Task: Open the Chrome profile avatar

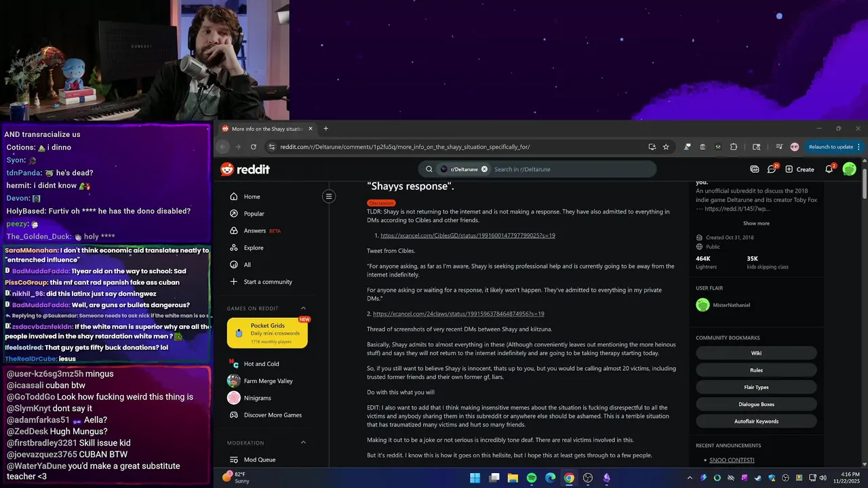Action: [x=795, y=147]
